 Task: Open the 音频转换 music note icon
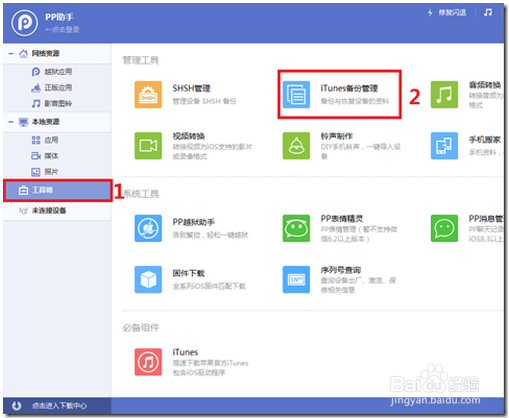pos(444,94)
